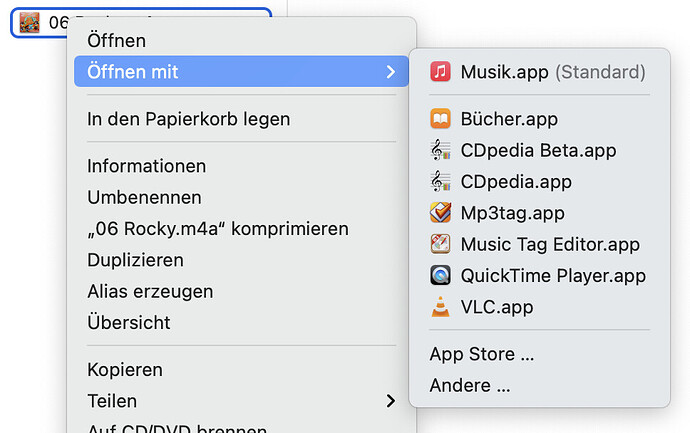Choose Duplizieren from the menu
690x433 pixels.
pos(136,260)
